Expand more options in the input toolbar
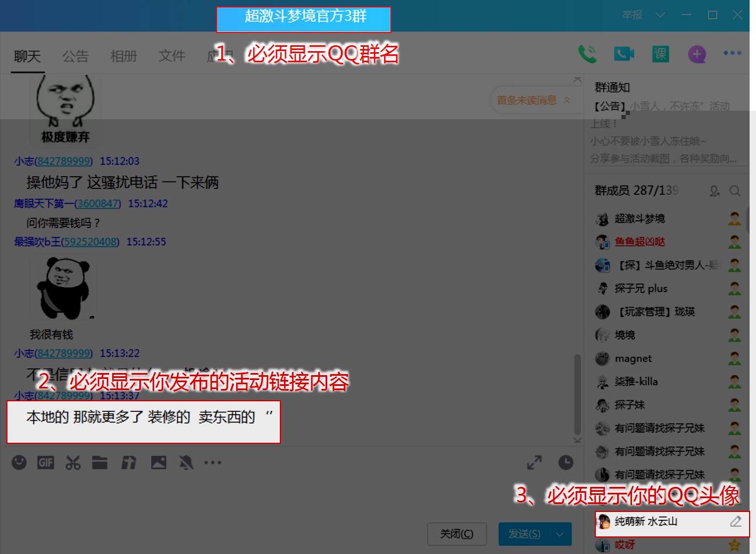756x554 pixels. 213,462
